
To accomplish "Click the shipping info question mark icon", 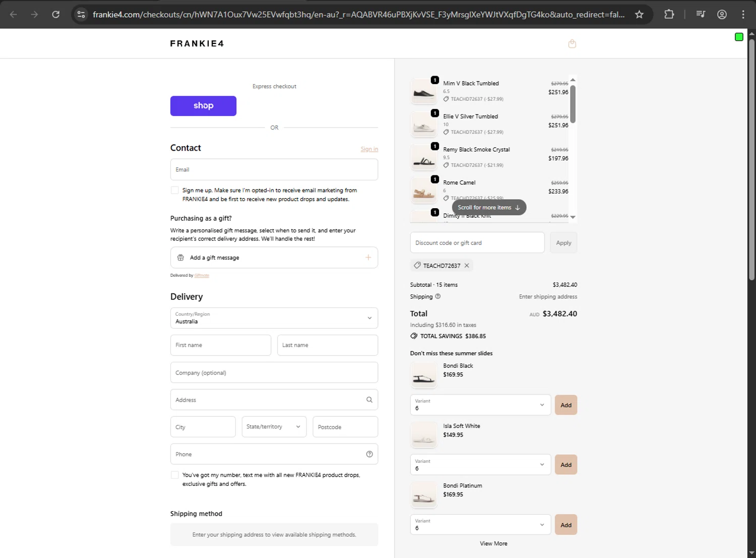I will [438, 296].
